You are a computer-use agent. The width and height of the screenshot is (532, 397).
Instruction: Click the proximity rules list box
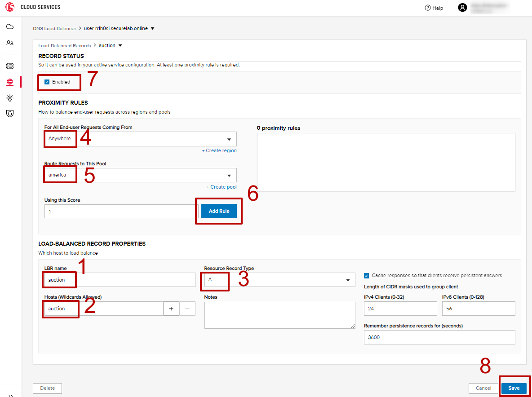click(386, 162)
